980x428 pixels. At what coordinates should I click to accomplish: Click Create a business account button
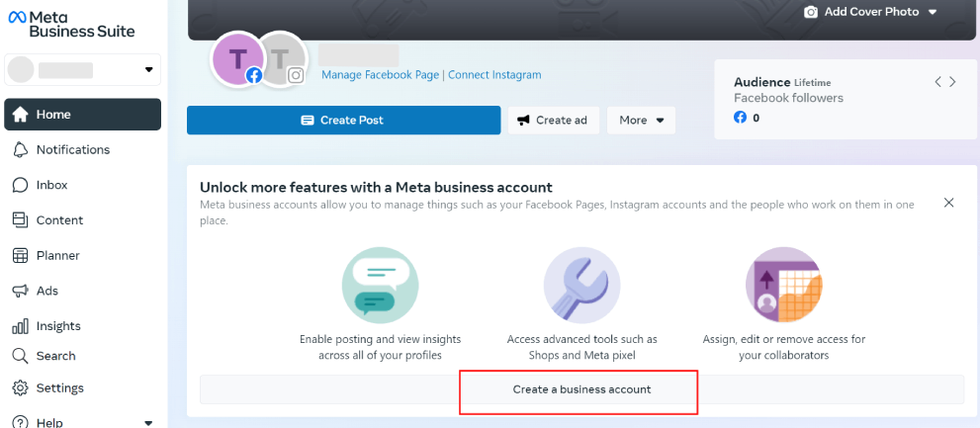click(x=581, y=389)
